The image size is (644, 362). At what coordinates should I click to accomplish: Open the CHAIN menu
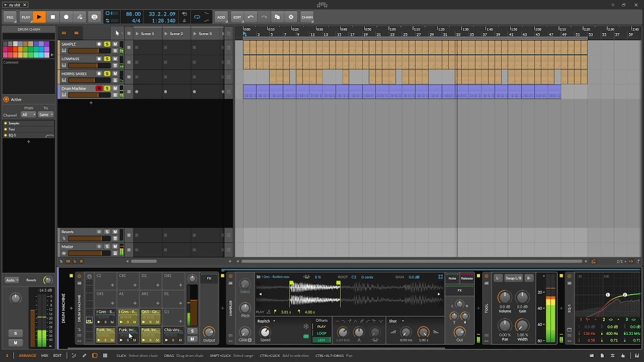coord(307,17)
